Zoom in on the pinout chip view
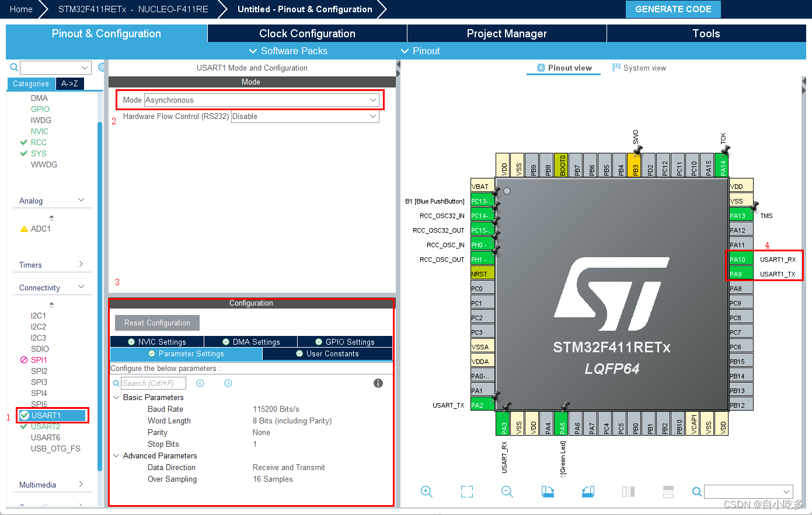812x515 pixels. 427,492
